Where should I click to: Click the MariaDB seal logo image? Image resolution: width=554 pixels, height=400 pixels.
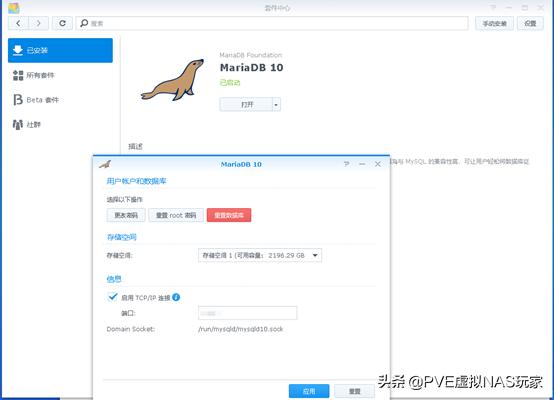(173, 80)
